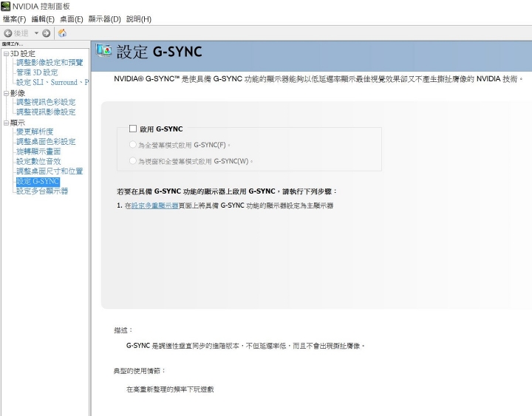Follow the 設定多重顯示器 hyperlink
The image size is (532, 416).
(x=154, y=205)
